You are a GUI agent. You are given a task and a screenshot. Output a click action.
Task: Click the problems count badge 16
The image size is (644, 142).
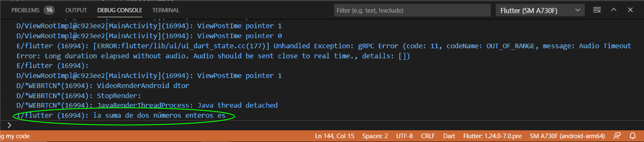pos(49,10)
